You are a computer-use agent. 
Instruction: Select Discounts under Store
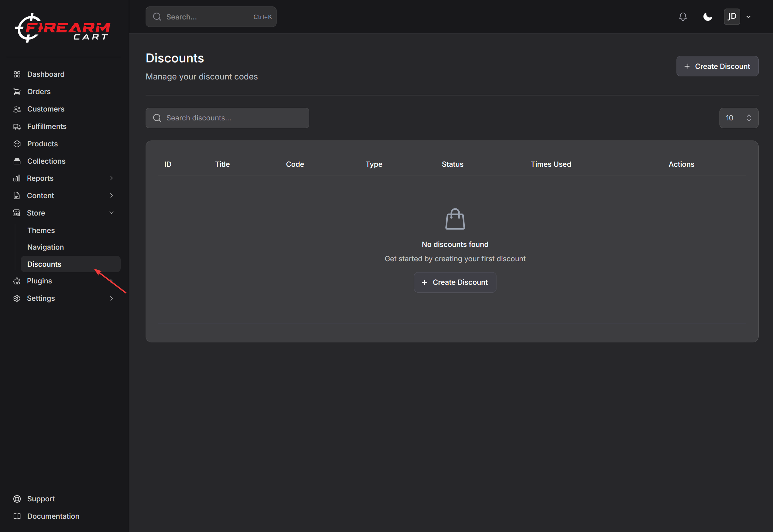[71, 264]
